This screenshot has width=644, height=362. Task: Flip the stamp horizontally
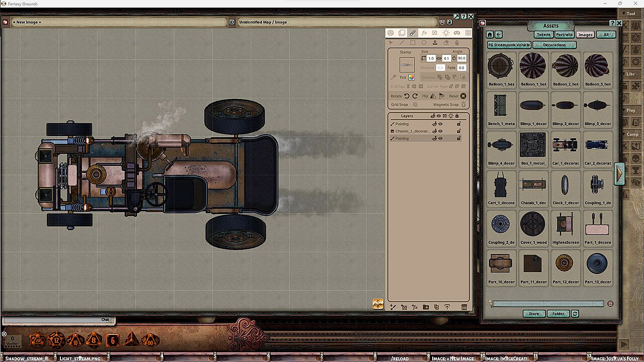click(433, 96)
